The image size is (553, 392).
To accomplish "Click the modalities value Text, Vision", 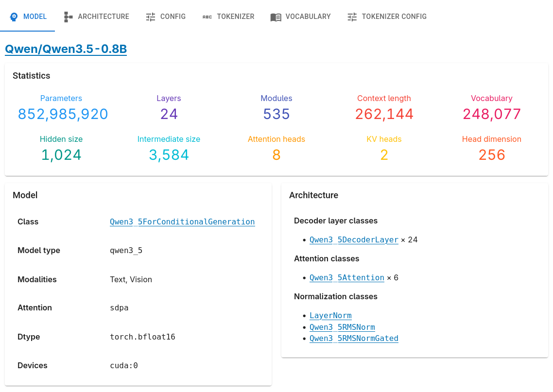I will tap(131, 279).
